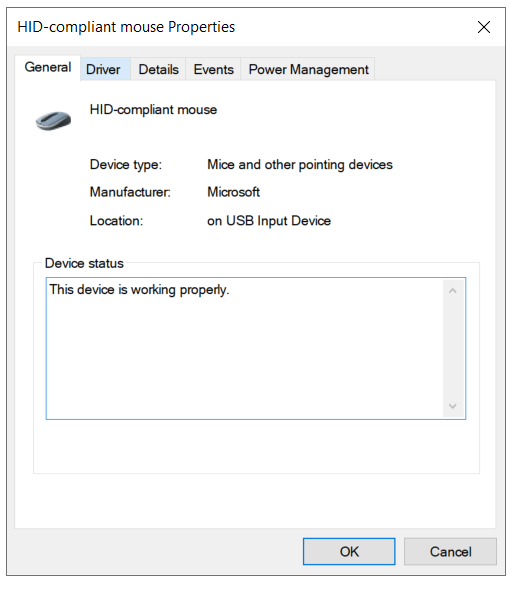This screenshot has height=600, width=518.
Task: Select 'This device is working properly.' text
Action: [139, 290]
